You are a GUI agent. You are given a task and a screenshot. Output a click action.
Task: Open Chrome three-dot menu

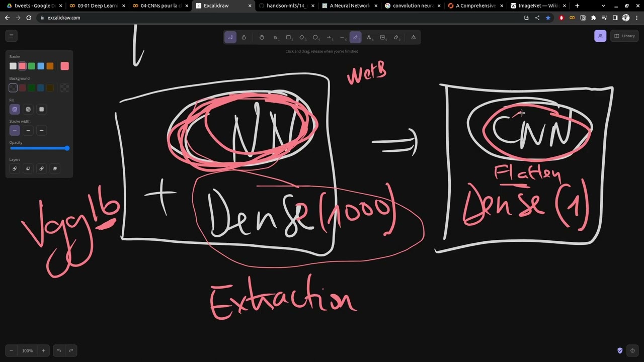pos(636,18)
